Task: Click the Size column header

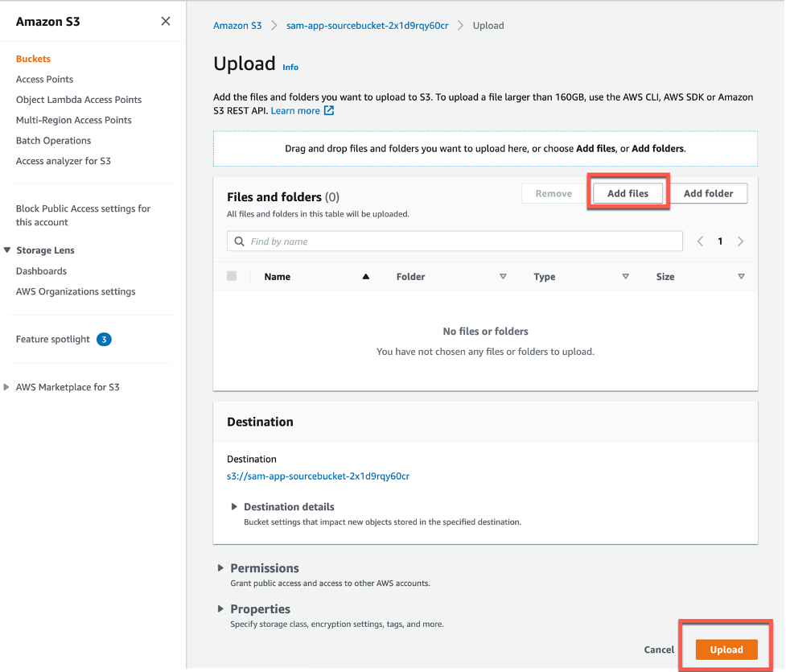Action: point(665,276)
